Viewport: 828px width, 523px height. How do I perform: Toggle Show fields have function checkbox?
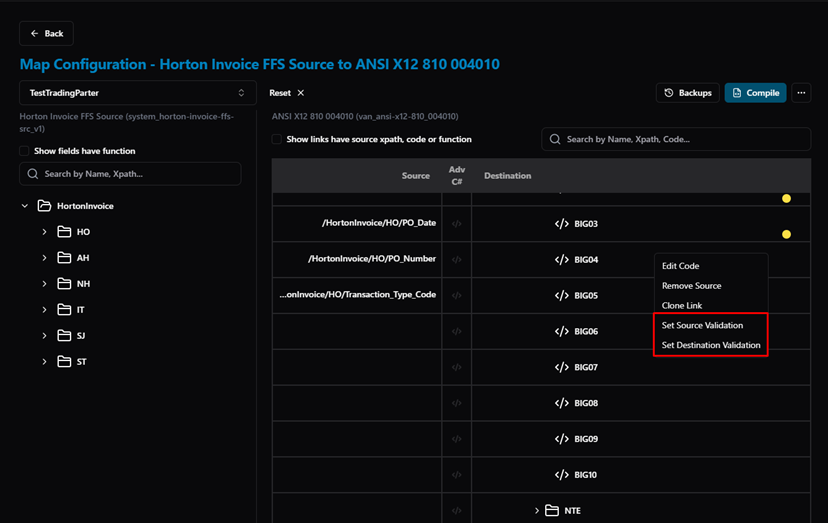point(24,151)
